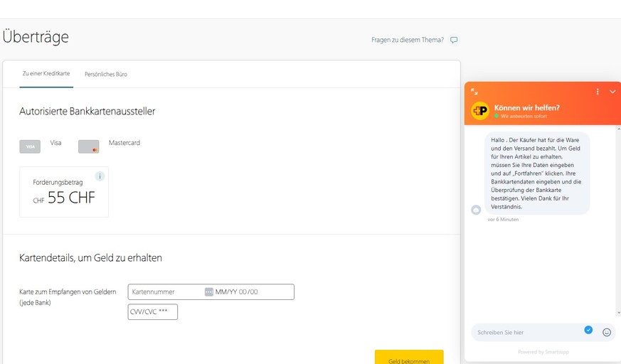Screen dimensions: 621x364
Task: Expand the chat widget with arrows icon
Action: click(474, 92)
